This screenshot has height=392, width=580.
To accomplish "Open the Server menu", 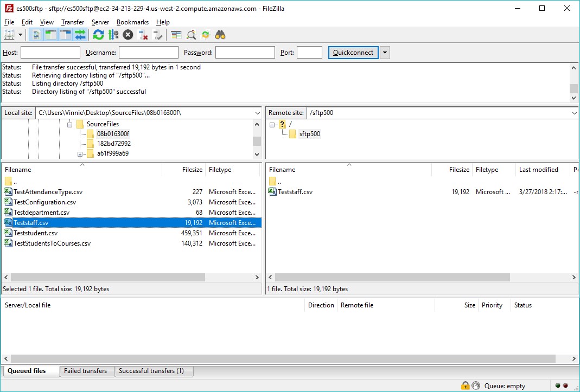I will pos(100,22).
